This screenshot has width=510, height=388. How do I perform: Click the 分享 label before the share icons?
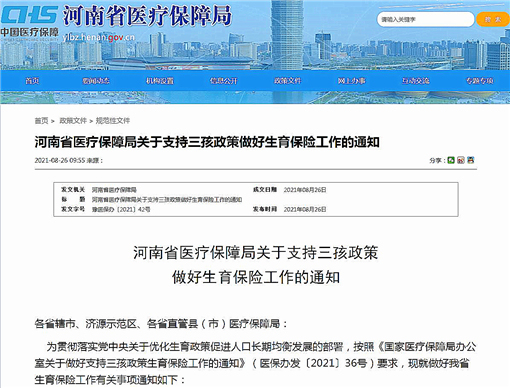[x=436, y=161]
